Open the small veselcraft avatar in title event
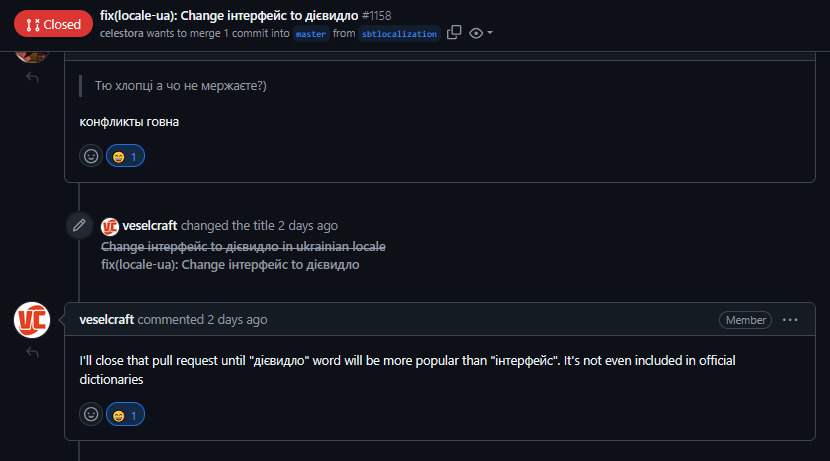This screenshot has width=830, height=461. pyautogui.click(x=110, y=226)
